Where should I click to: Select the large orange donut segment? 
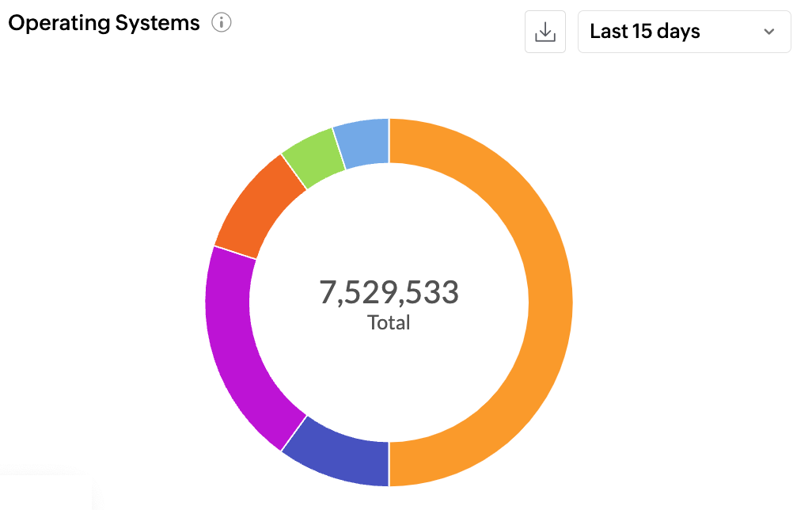pos(550,303)
